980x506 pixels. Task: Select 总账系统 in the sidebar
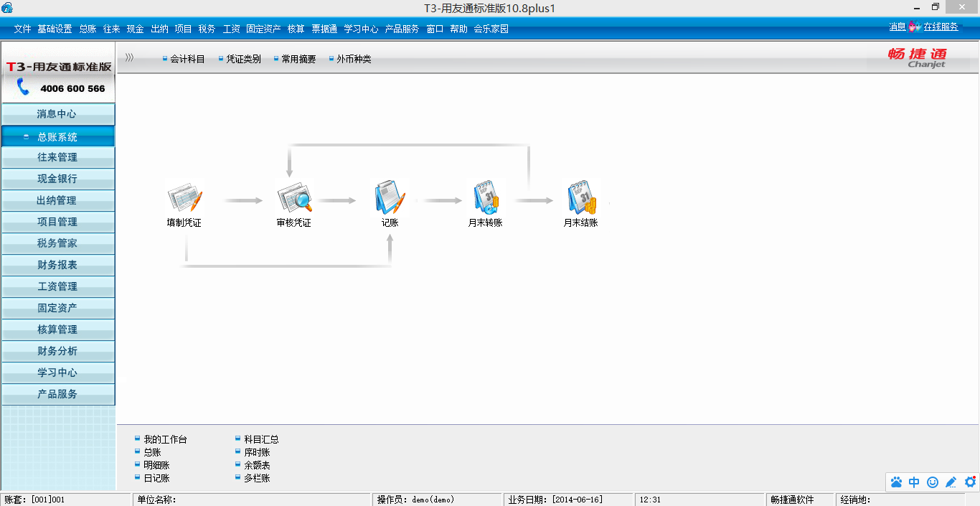pyautogui.click(x=57, y=136)
